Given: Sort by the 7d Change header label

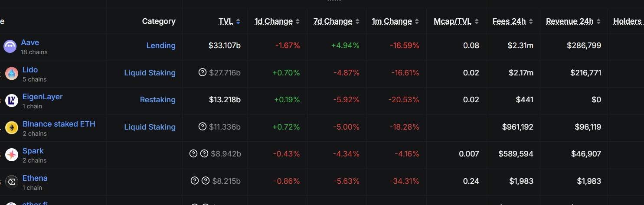Looking at the screenshot, I should [333, 21].
